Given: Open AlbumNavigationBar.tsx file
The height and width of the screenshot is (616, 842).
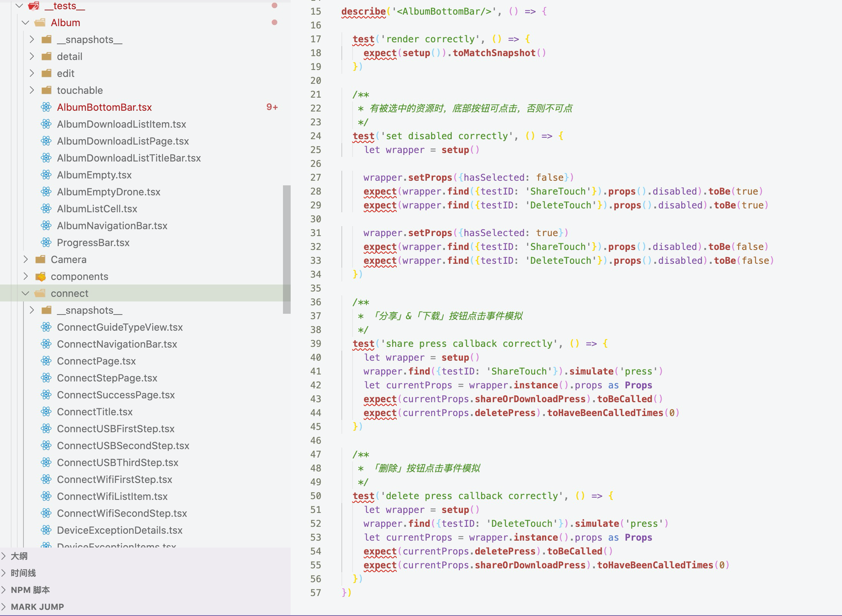Looking at the screenshot, I should (x=112, y=226).
